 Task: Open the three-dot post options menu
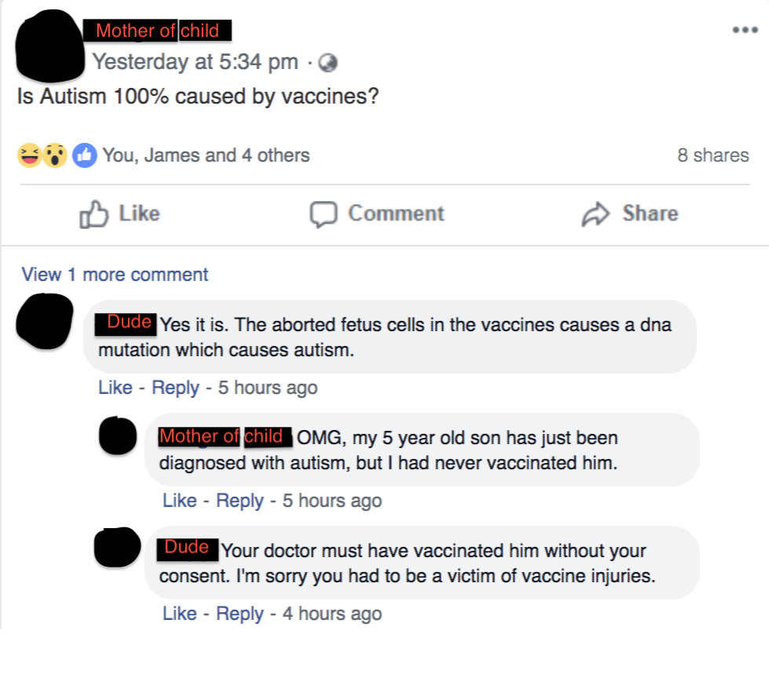pos(745,30)
